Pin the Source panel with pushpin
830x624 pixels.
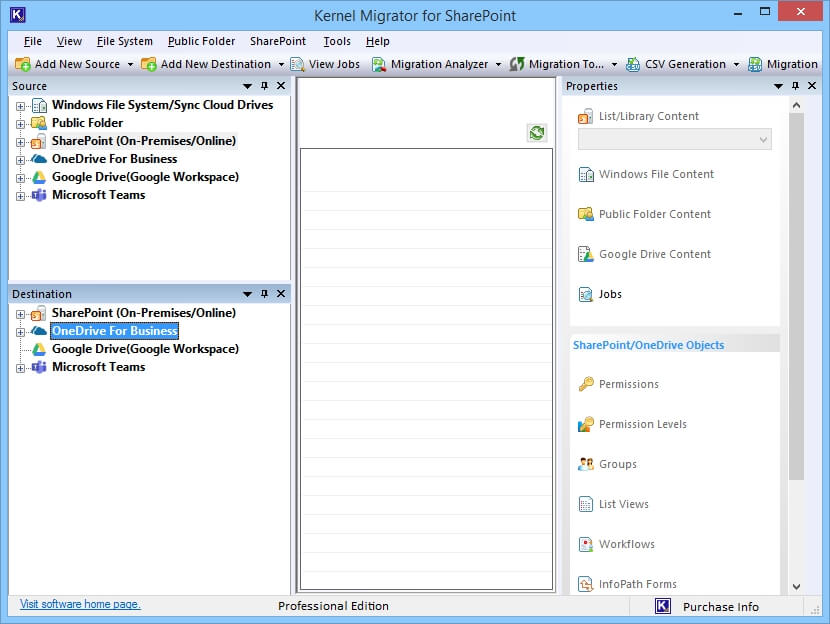pos(264,86)
